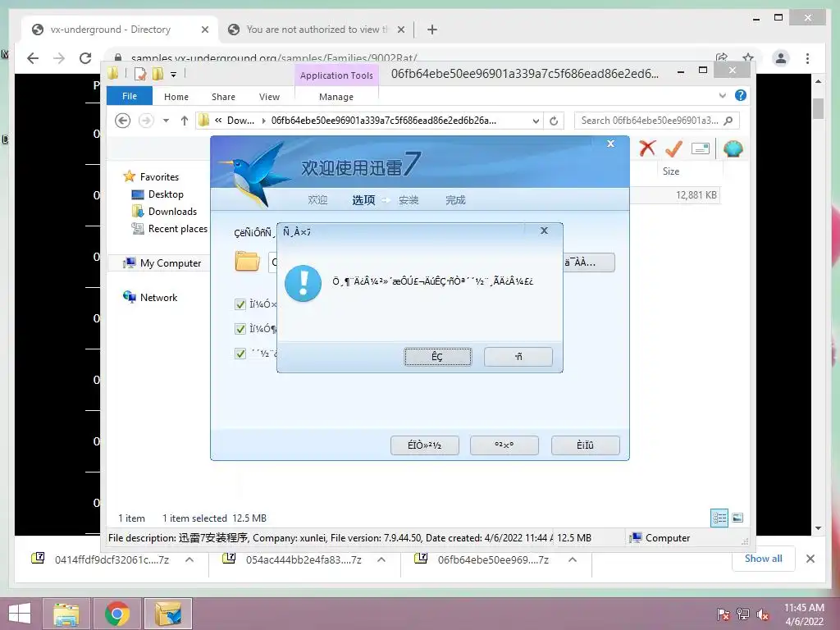Click the Explorer search field
Image resolution: width=840 pixels, height=630 pixels.
657,121
